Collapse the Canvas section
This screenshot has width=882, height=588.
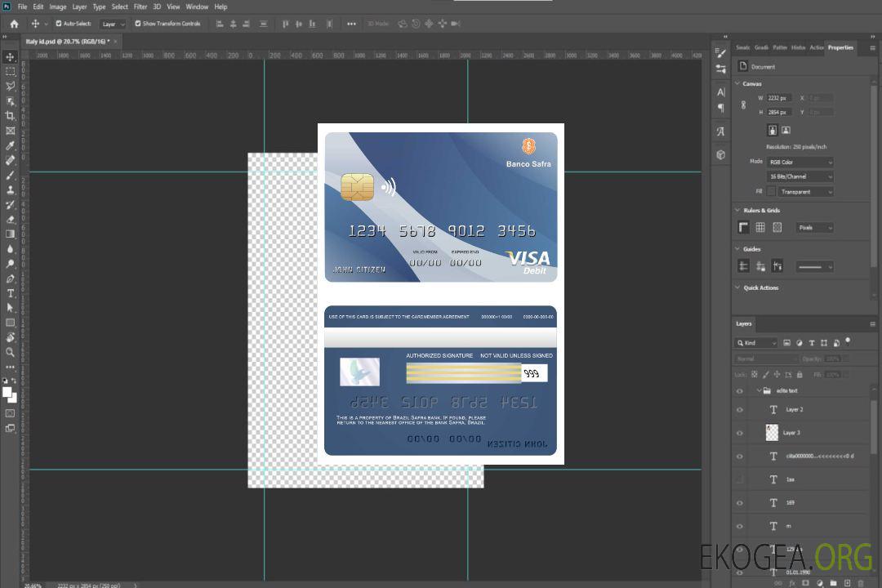coord(738,83)
